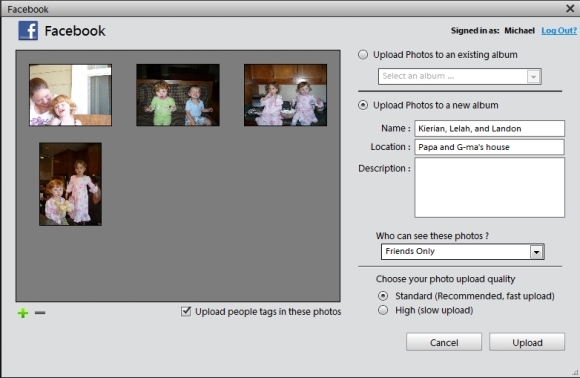Select thumbnail of two girls in pink pajamas sitting

pyautogui.click(x=285, y=95)
